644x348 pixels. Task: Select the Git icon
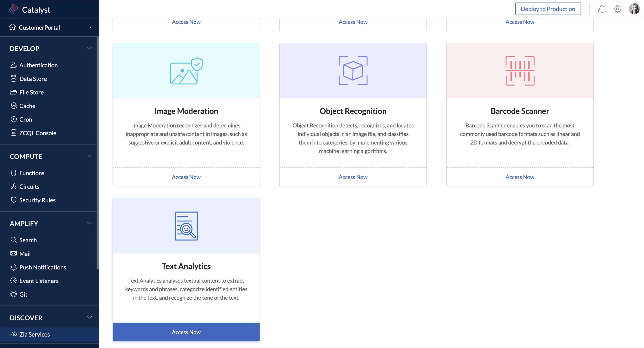click(14, 294)
